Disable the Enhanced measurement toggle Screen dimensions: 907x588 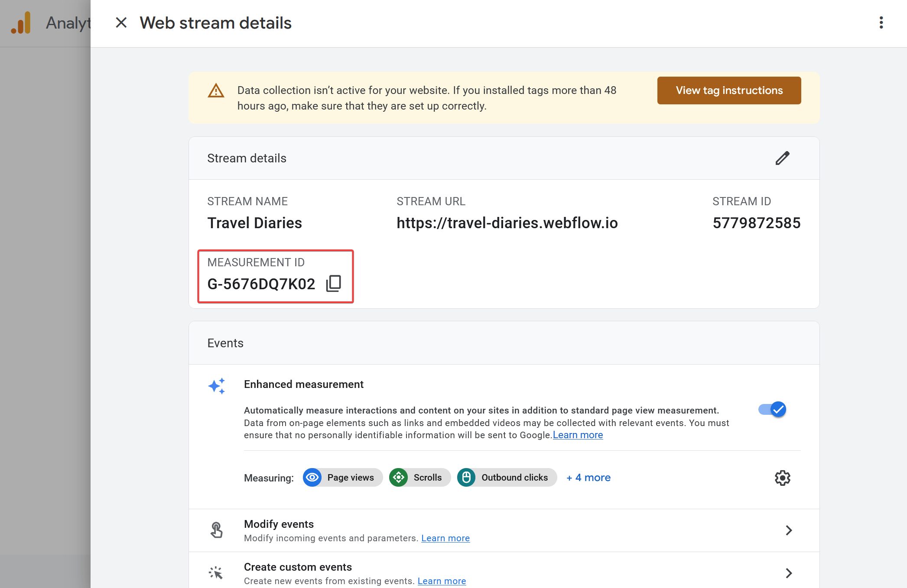pos(773,409)
